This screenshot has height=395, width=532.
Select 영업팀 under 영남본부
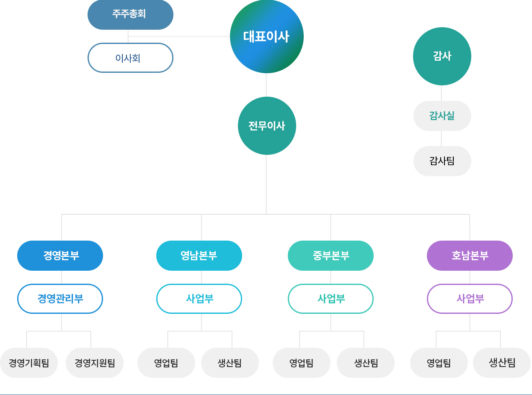pos(166,363)
